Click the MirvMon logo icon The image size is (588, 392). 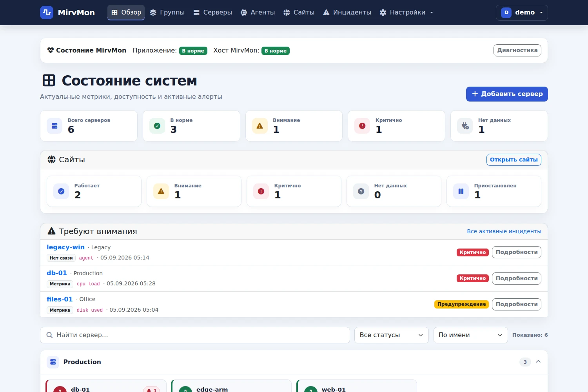coord(47,13)
